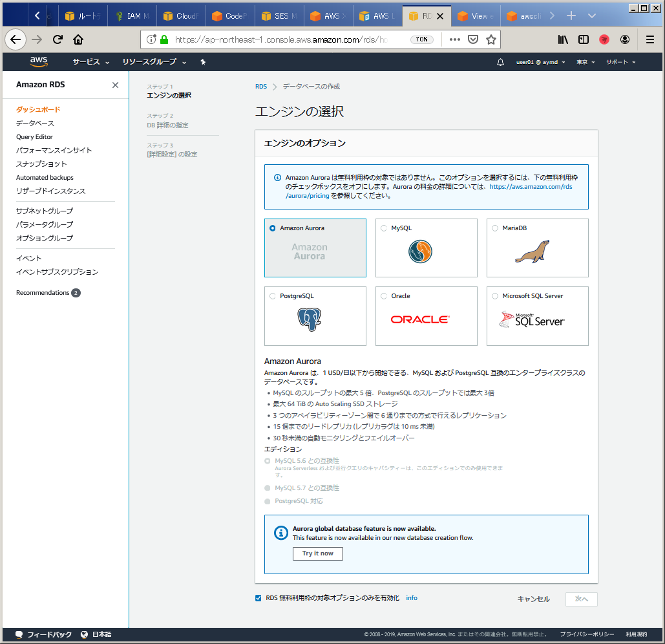Click the RDS breadcrumb link
Image resolution: width=665 pixels, height=644 pixels.
pyautogui.click(x=261, y=87)
